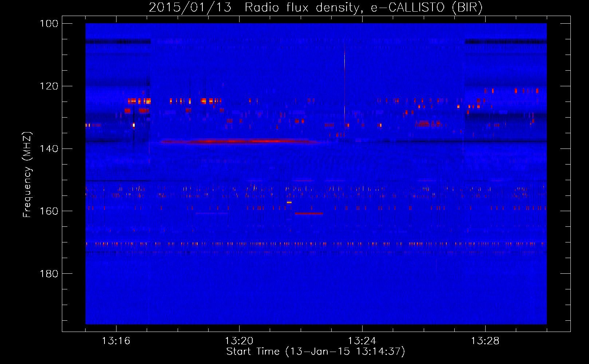Click the small yellow dash near 157 MHz

289,202
